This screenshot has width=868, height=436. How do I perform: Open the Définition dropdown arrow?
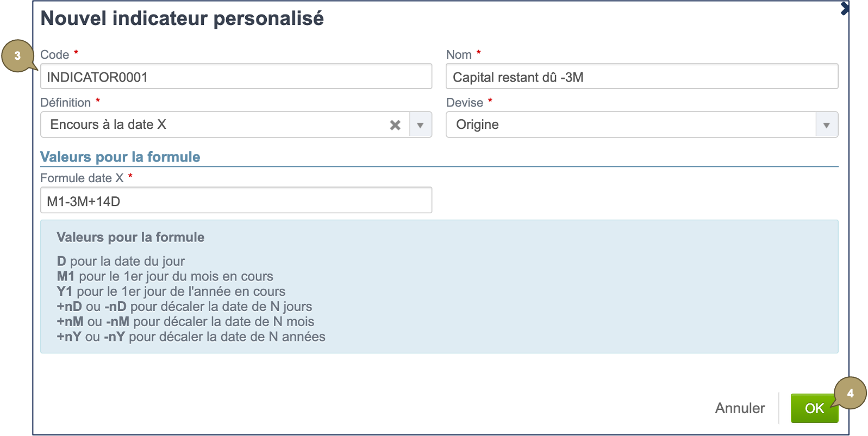(419, 124)
